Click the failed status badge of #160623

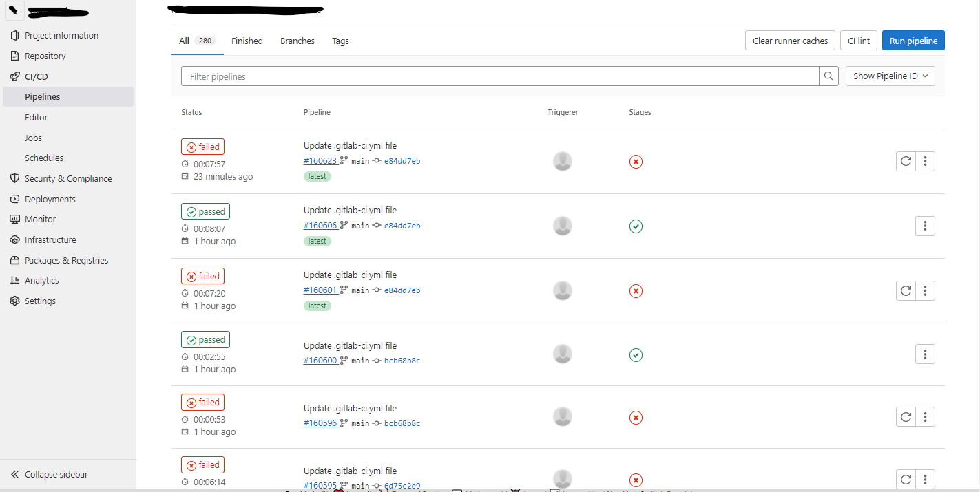pos(202,147)
